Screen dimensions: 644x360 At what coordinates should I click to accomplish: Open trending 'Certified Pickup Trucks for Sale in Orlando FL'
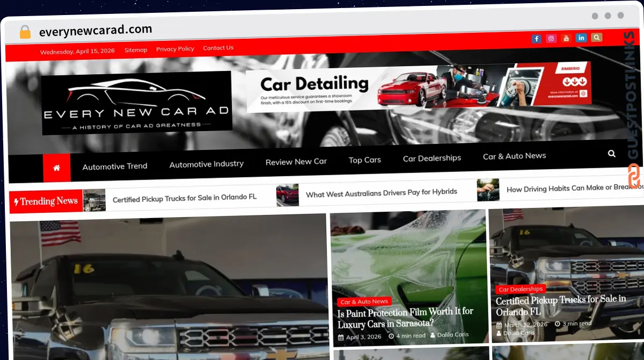click(x=185, y=198)
